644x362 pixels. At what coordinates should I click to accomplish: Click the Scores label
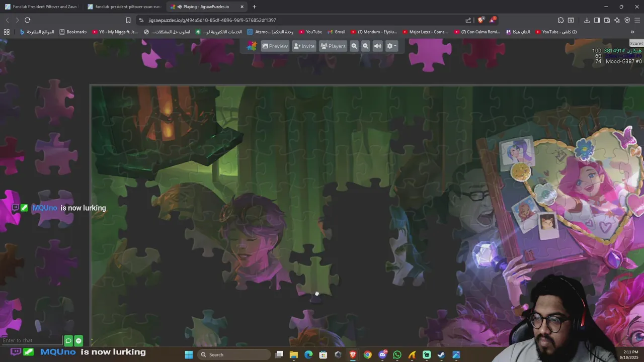click(636, 43)
